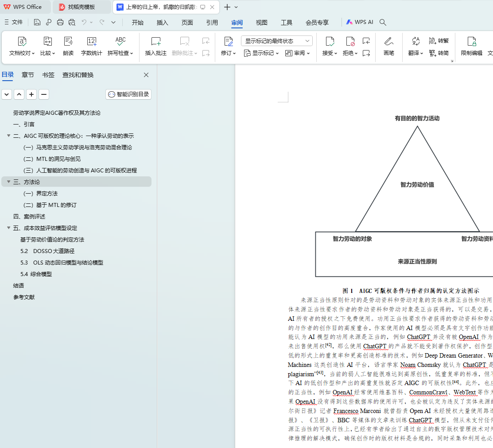Click the Print icon in quick access bar
The image size is (493, 448).
tap(60, 22)
